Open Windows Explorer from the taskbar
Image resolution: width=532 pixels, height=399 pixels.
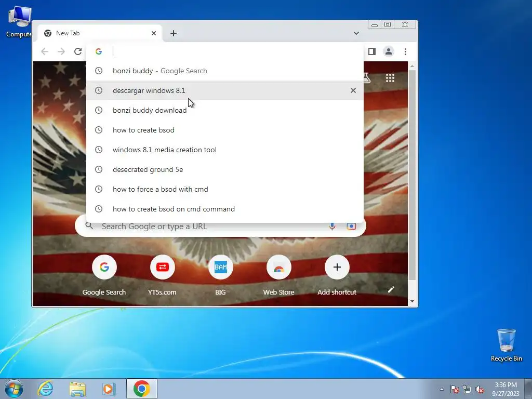(78, 389)
